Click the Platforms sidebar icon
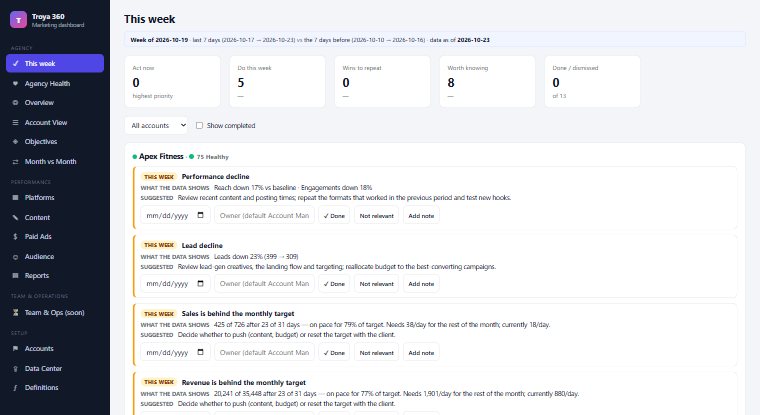760x415 pixels. (x=16, y=197)
